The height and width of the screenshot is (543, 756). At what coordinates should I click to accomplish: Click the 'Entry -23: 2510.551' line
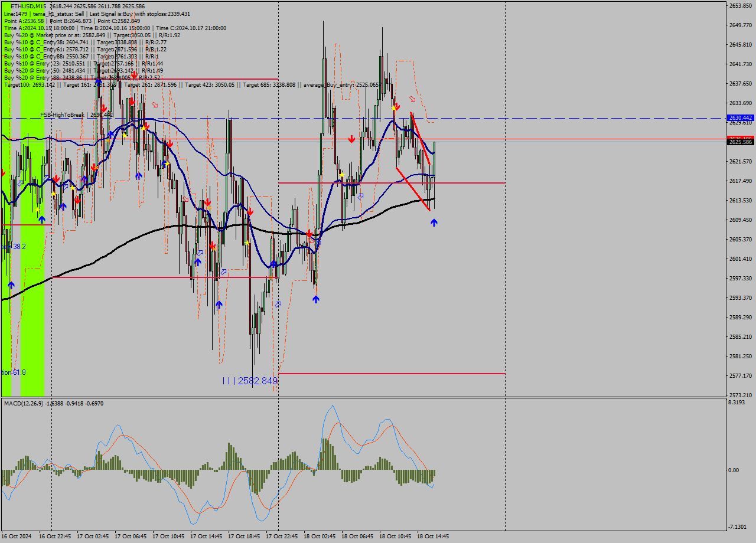coord(83,63)
